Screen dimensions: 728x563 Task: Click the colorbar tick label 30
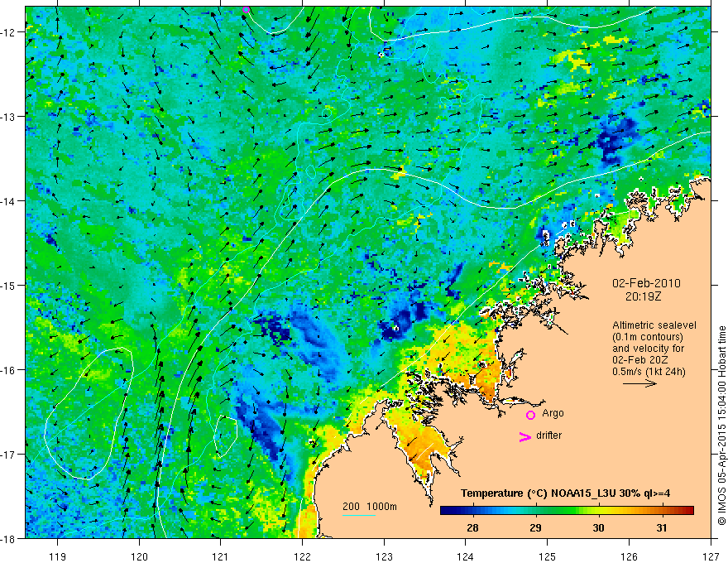click(598, 528)
